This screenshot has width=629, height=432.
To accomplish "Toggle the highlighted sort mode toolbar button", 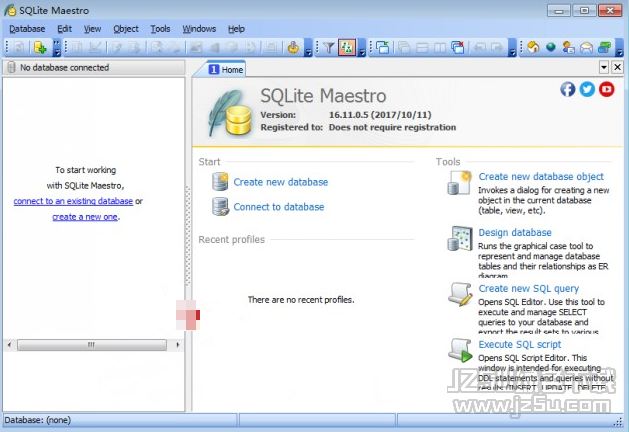I will click(x=347, y=48).
